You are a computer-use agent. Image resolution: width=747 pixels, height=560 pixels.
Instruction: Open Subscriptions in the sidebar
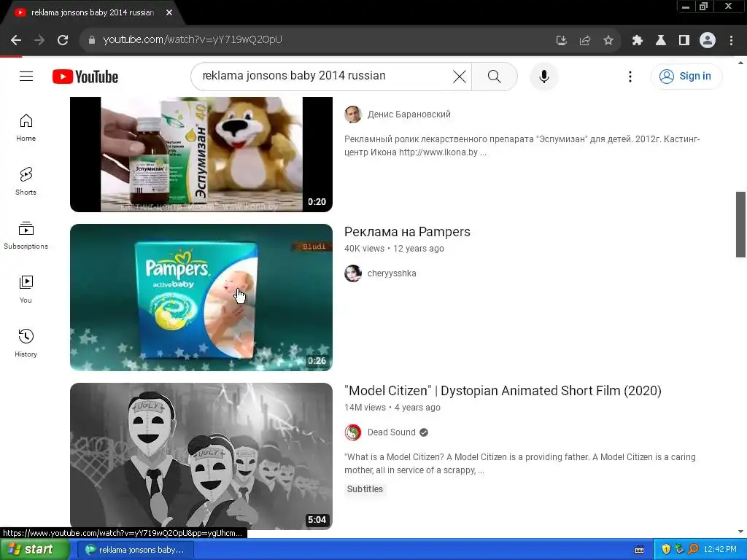(x=26, y=236)
